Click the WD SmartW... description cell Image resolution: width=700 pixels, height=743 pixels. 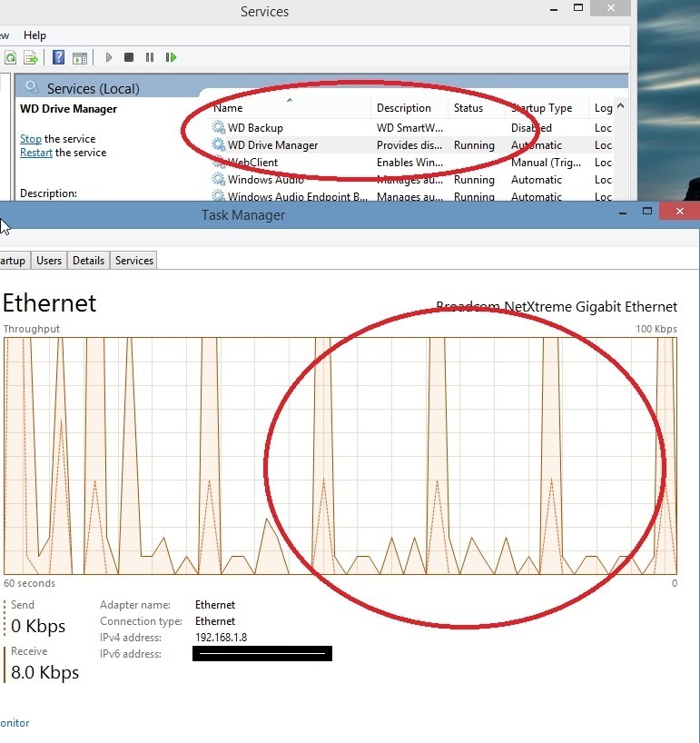pos(409,128)
